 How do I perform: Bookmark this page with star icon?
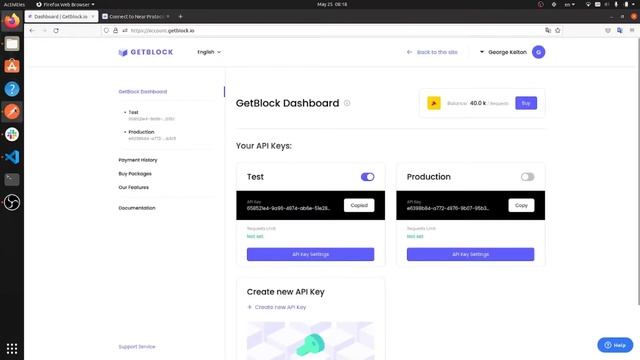558,31
